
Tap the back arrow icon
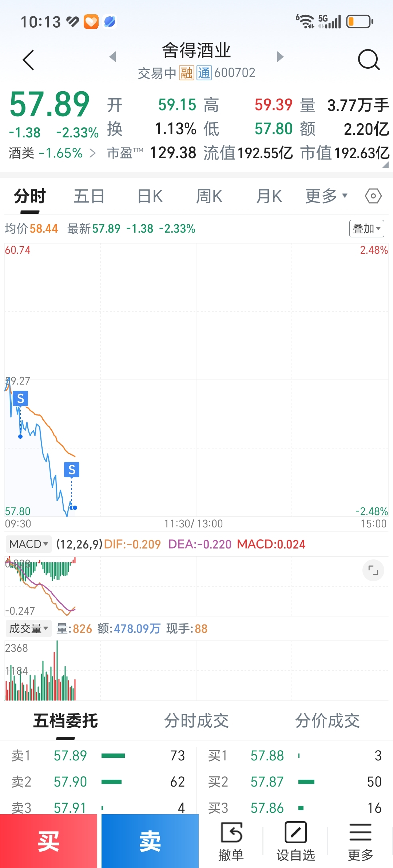[28, 60]
